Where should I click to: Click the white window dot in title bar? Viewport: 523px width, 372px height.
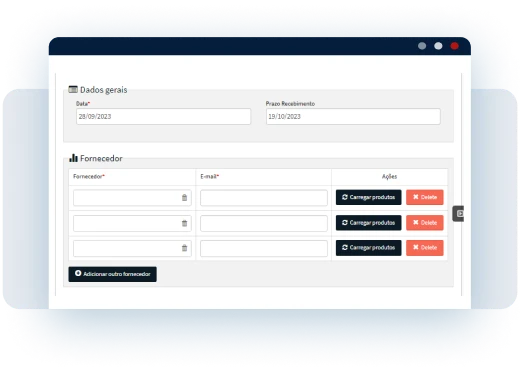(438, 46)
